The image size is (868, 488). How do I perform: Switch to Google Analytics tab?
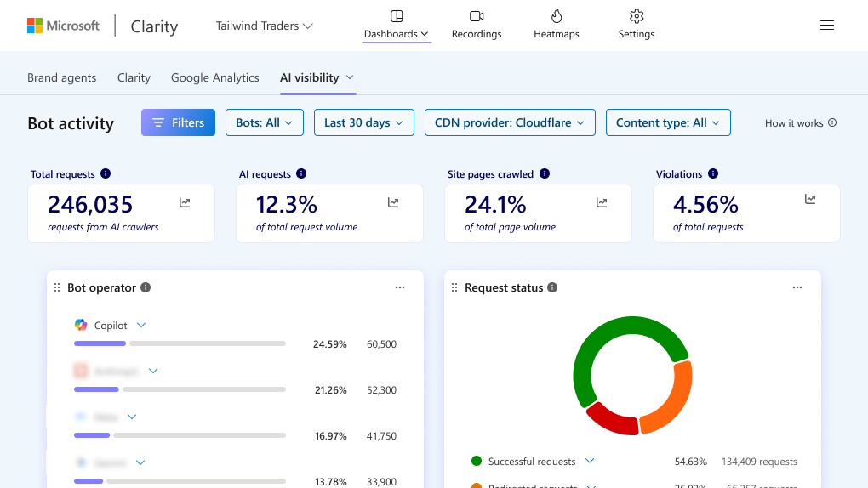[214, 77]
